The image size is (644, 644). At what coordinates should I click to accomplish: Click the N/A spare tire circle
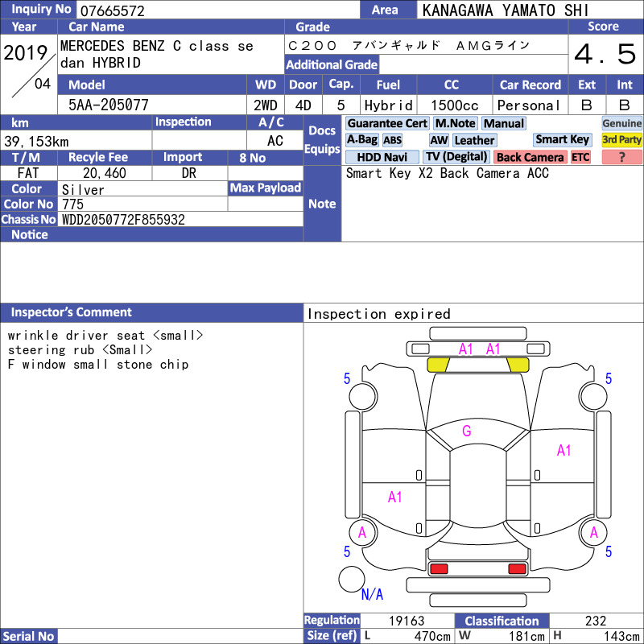tap(352, 579)
